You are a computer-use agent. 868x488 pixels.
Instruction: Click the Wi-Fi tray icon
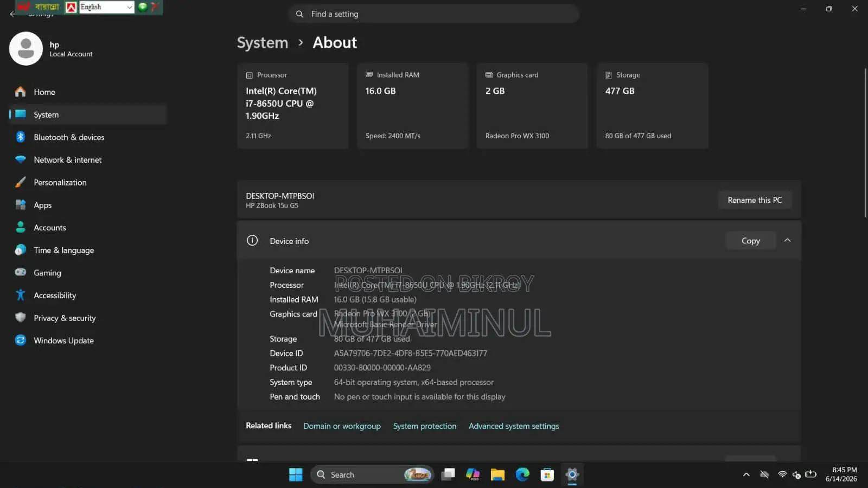(782, 475)
